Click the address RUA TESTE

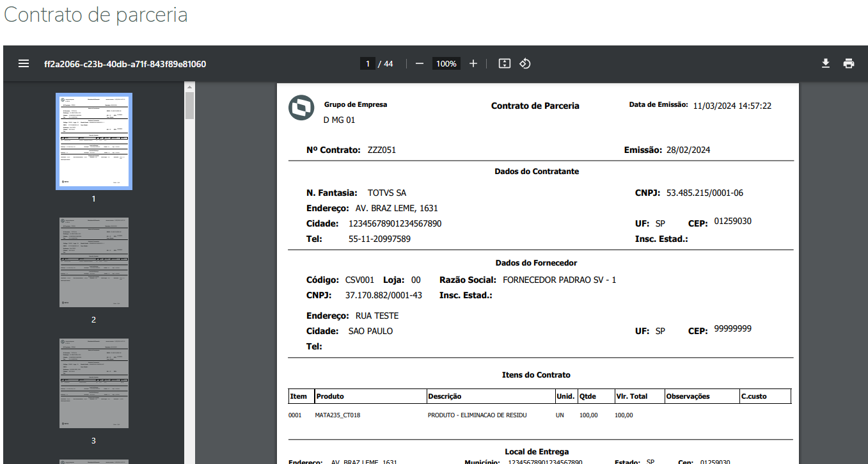coord(377,316)
